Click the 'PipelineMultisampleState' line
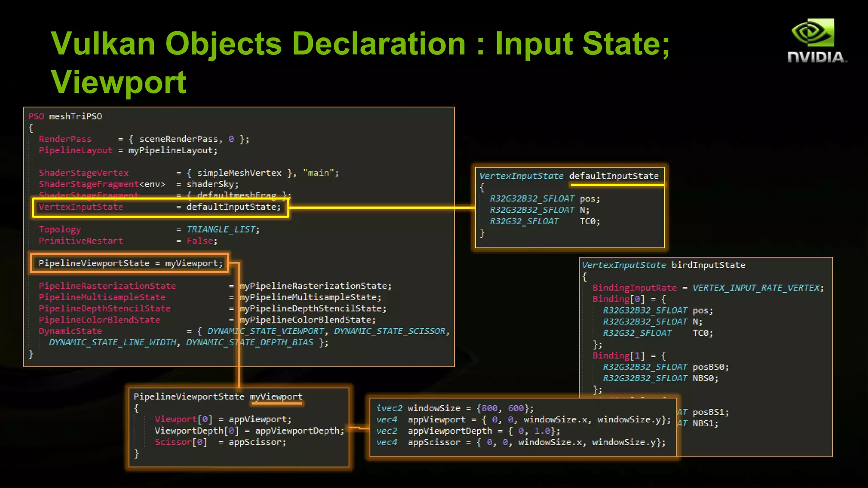 [x=210, y=297]
